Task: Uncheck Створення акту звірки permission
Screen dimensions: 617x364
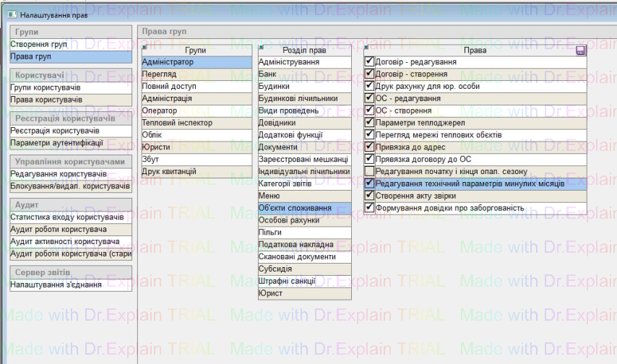Action: pyautogui.click(x=369, y=196)
